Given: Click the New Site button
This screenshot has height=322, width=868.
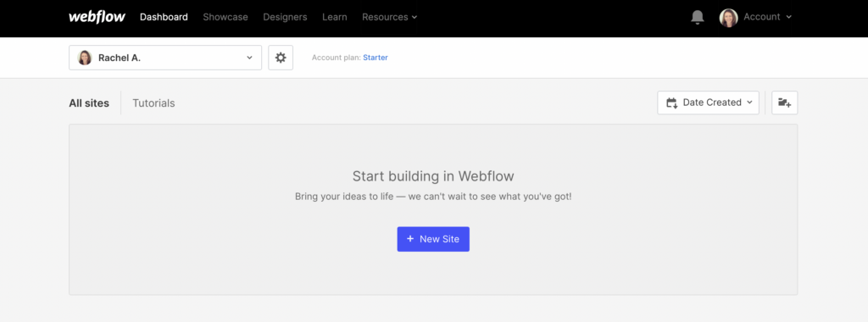Looking at the screenshot, I should [433, 239].
